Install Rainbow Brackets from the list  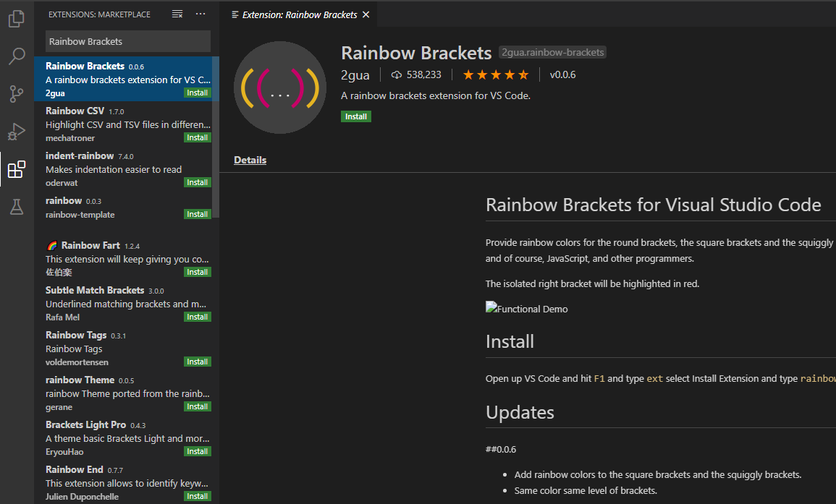198,93
